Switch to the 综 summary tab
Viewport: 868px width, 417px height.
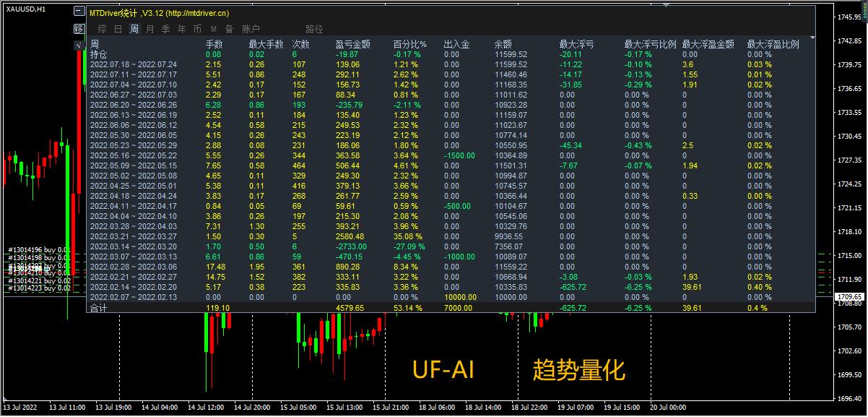[102, 29]
